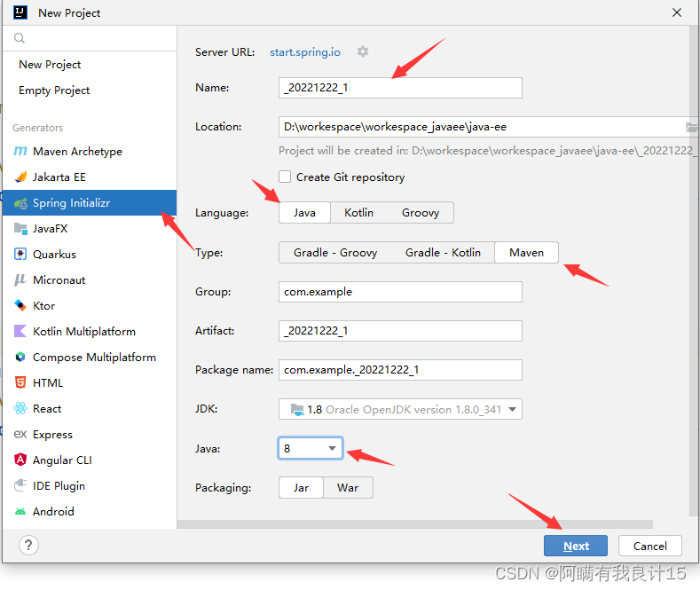Choose Maven build type
Viewport: 700px width, 590px height.
pos(526,253)
